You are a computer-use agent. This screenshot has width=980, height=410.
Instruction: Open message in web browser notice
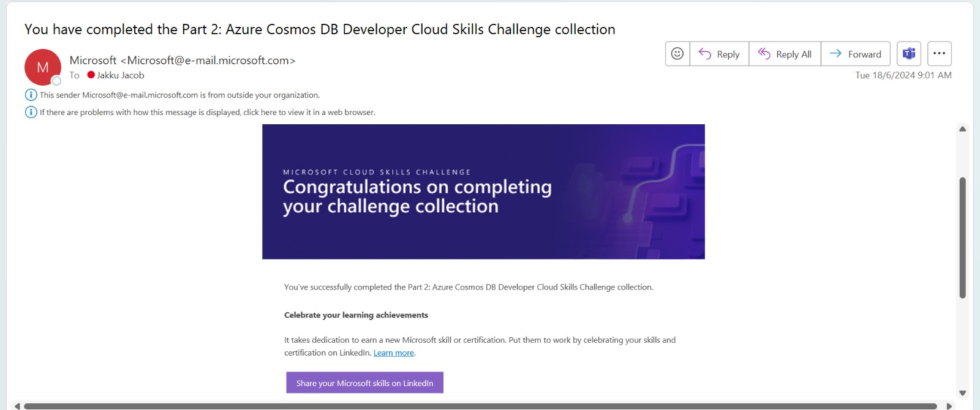(208, 113)
